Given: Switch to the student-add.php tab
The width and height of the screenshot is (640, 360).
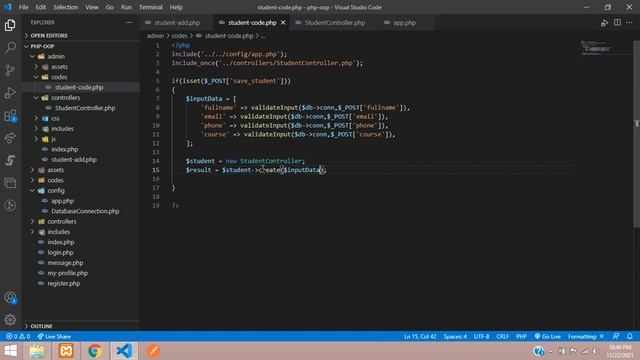Looking at the screenshot, I should [x=177, y=23].
